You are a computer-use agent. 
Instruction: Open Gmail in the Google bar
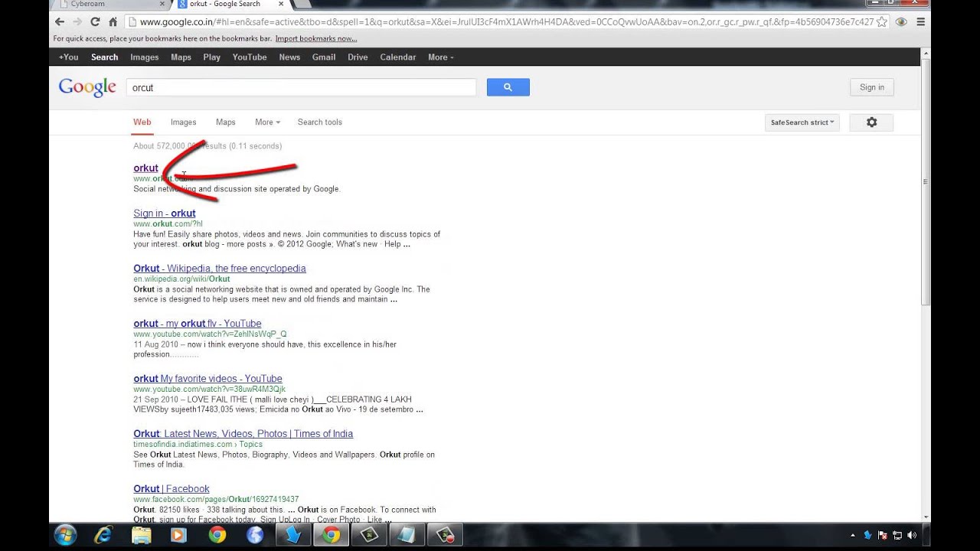point(323,57)
